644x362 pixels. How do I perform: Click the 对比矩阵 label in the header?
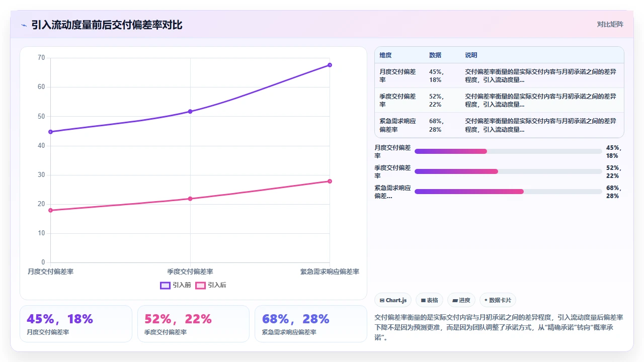pyautogui.click(x=610, y=24)
